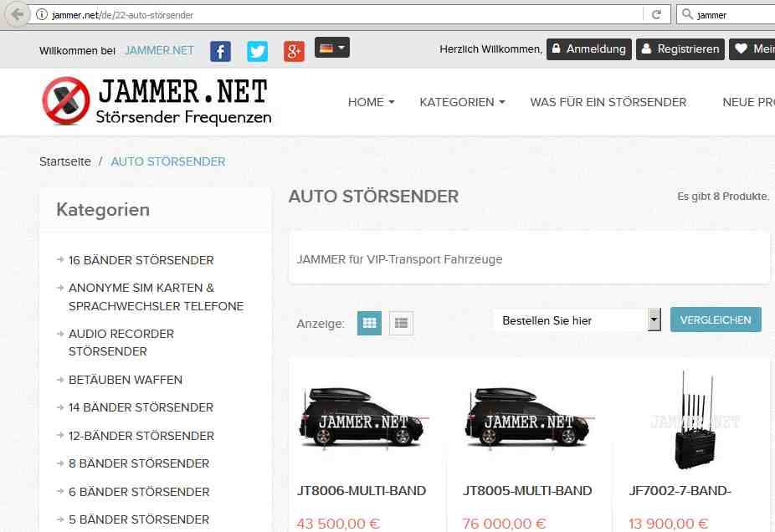The width and height of the screenshot is (775, 532).
Task: Open AUDIO RECORDER STÖRSENDER category
Action: coord(121,342)
